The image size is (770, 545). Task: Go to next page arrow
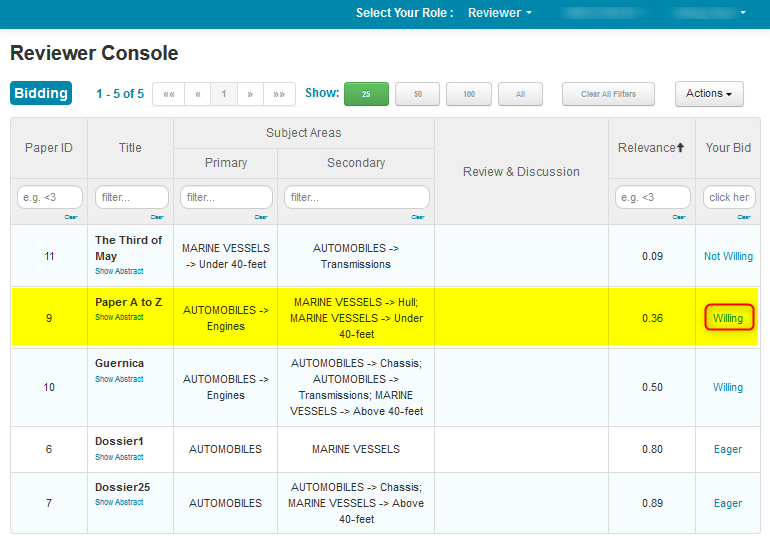click(250, 94)
